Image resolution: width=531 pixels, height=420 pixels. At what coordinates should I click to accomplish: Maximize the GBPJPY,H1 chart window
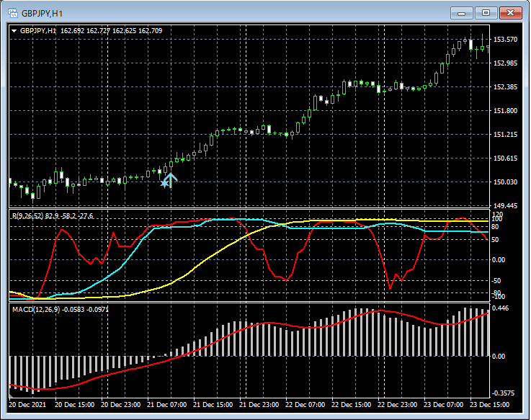(486, 13)
